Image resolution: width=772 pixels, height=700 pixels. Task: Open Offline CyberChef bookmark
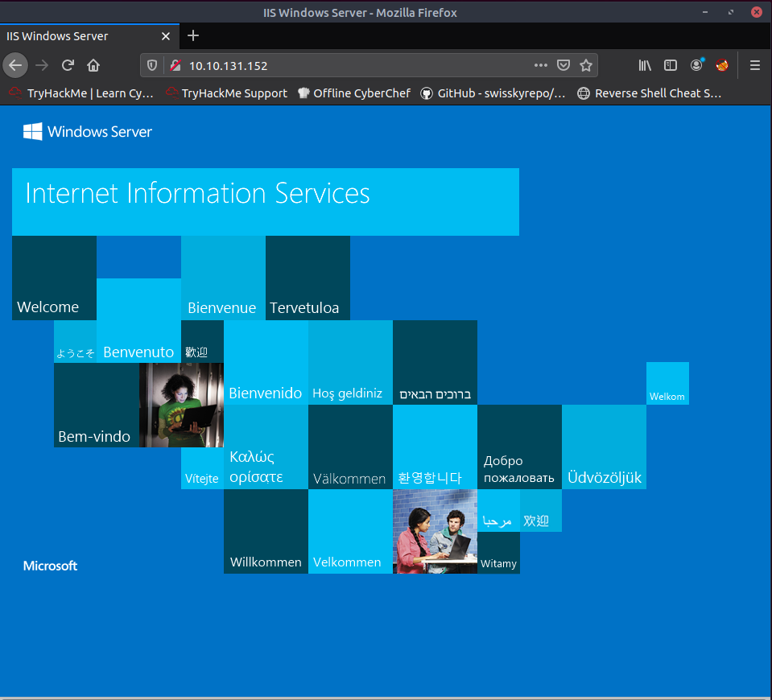[x=354, y=93]
